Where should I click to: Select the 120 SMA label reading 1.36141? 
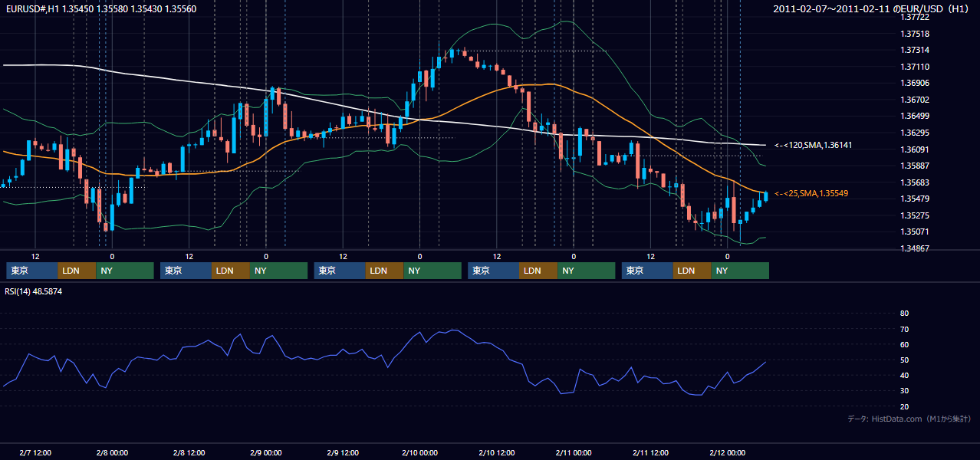tap(814, 145)
